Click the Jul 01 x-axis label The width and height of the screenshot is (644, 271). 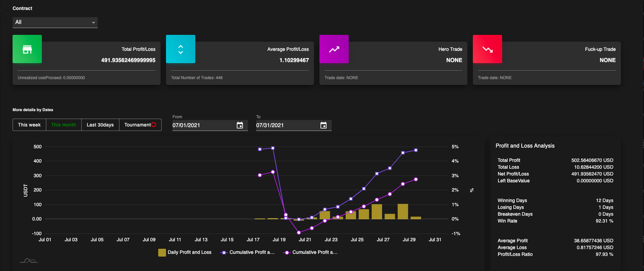(45, 240)
